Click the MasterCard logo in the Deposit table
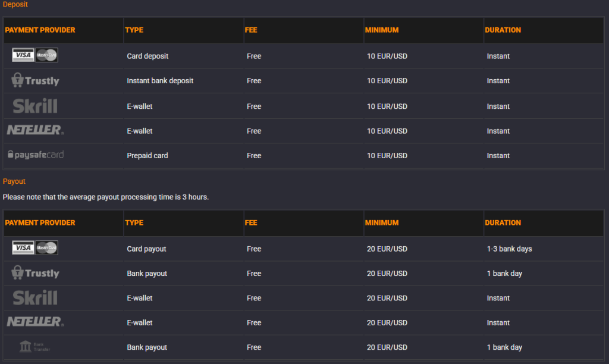The height and width of the screenshot is (364, 609). [x=46, y=55]
